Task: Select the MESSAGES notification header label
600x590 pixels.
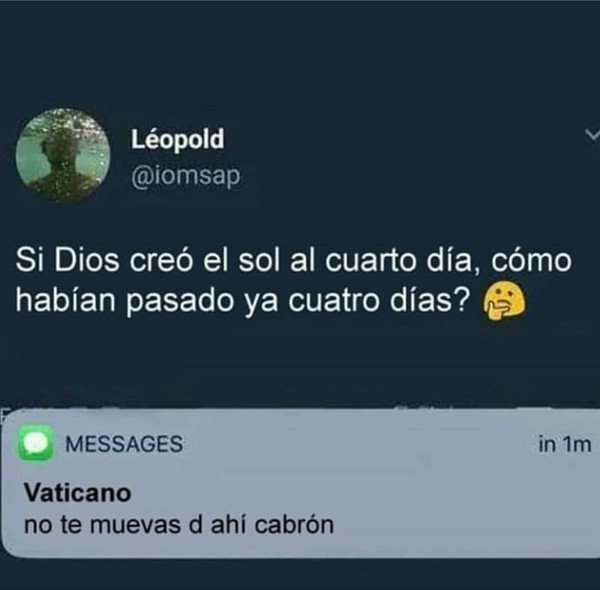Action: [124, 444]
